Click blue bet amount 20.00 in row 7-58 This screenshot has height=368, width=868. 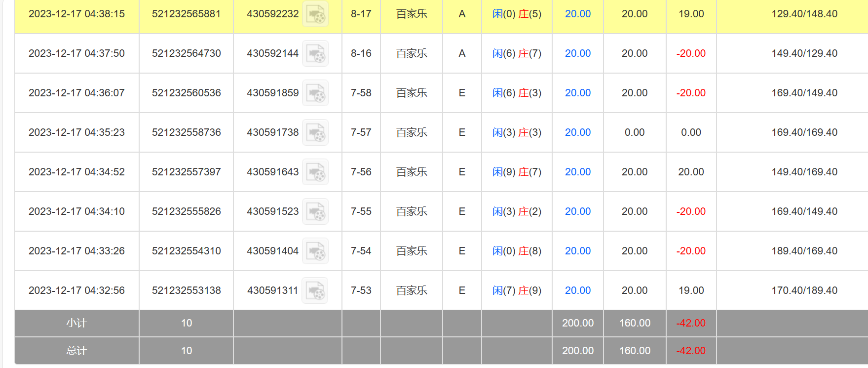(578, 93)
